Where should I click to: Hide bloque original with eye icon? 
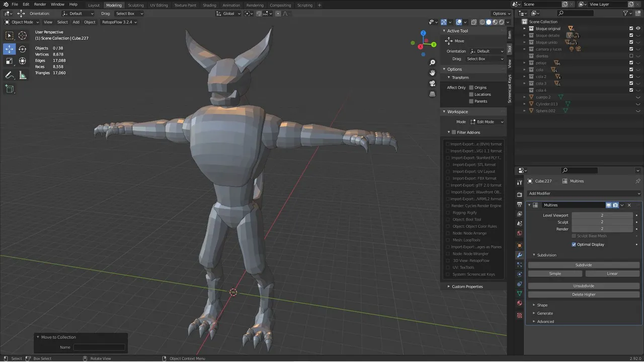[x=638, y=29]
